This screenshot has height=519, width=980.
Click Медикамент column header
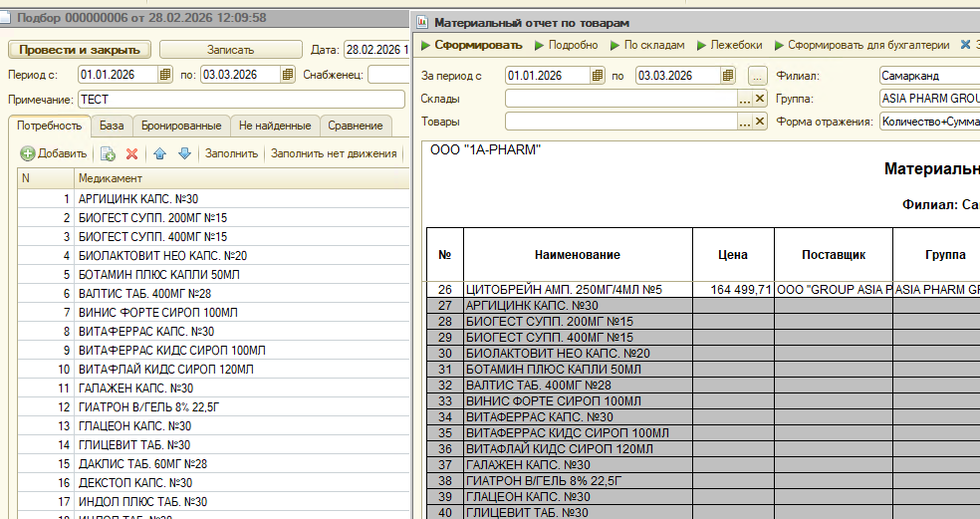click(x=242, y=178)
